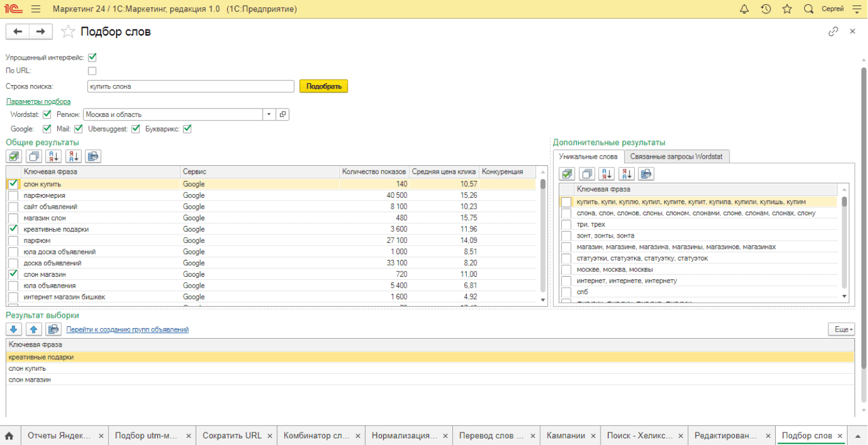Viewport: 868px width, 445px height.
Task: Uncheck all rows in Общие результаты toolbar
Action: click(x=34, y=156)
